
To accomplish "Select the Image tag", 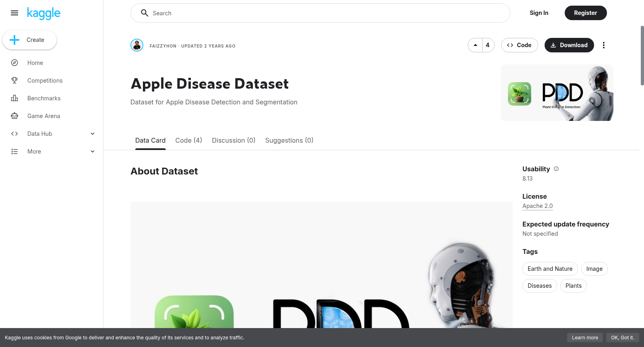I will coord(594,269).
